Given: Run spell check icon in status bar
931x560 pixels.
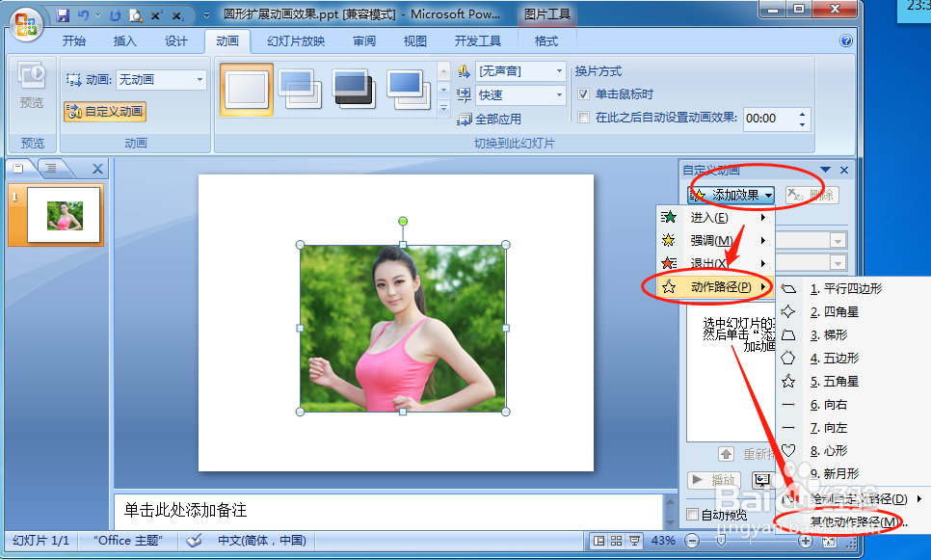Looking at the screenshot, I should [194, 541].
